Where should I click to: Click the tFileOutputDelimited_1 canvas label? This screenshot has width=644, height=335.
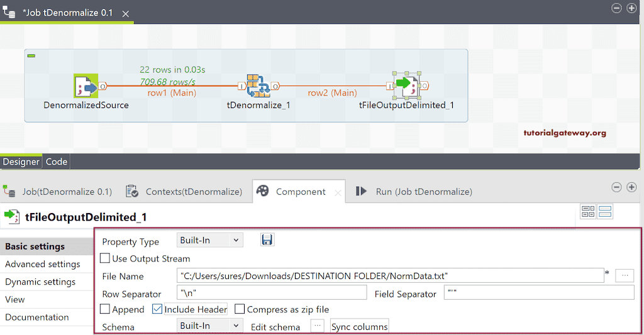[x=407, y=105]
